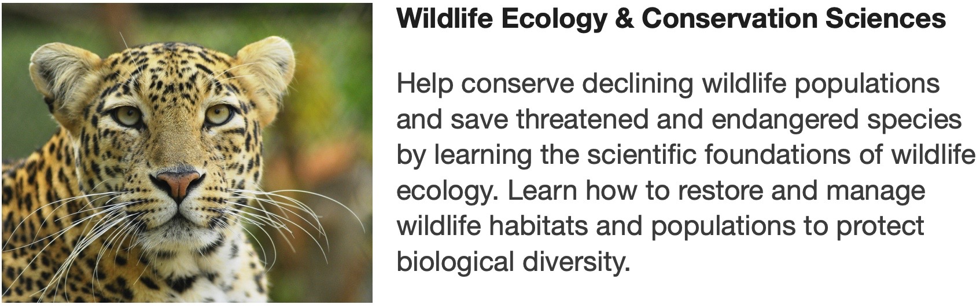The height and width of the screenshot is (308, 980).
Task: Click the Wildlife Ecology & Conservation Sciences heading
Action: [x=670, y=19]
